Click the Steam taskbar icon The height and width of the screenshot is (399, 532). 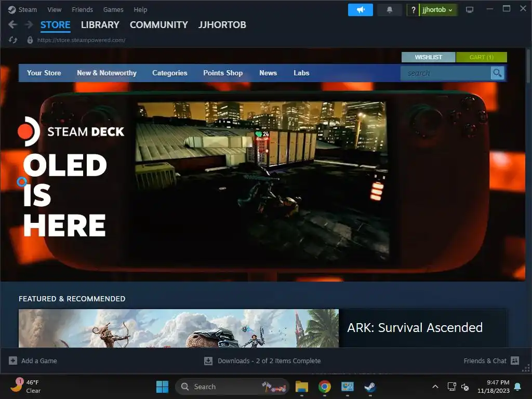[370, 387]
